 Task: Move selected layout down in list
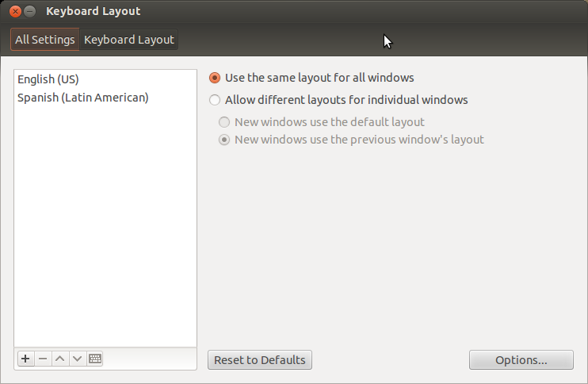click(77, 359)
